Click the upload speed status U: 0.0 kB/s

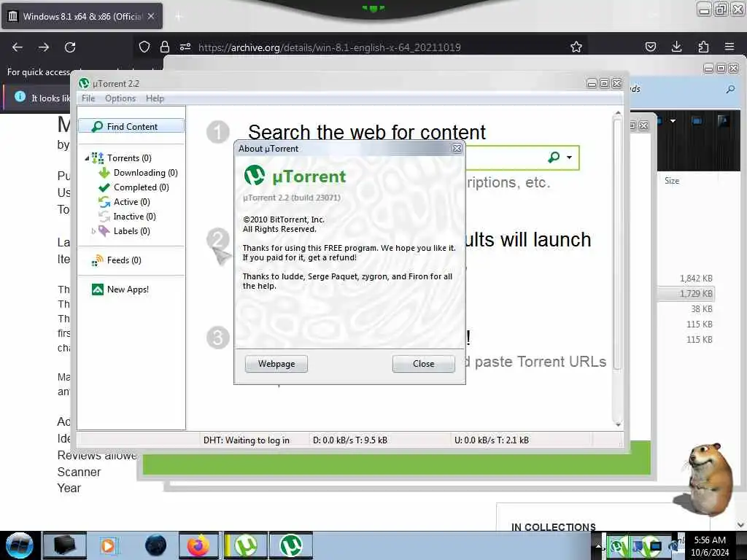(x=491, y=440)
